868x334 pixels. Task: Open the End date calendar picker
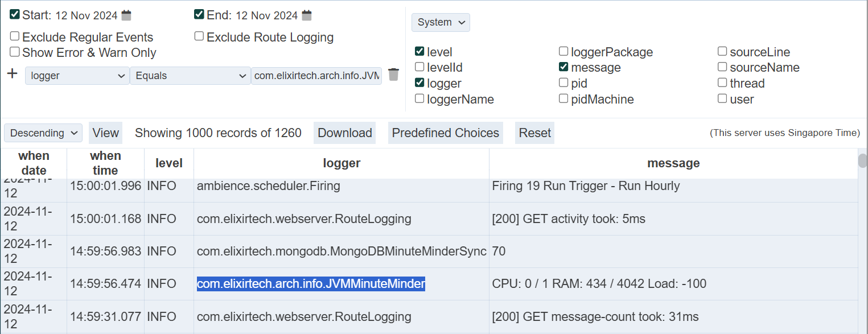[307, 15]
